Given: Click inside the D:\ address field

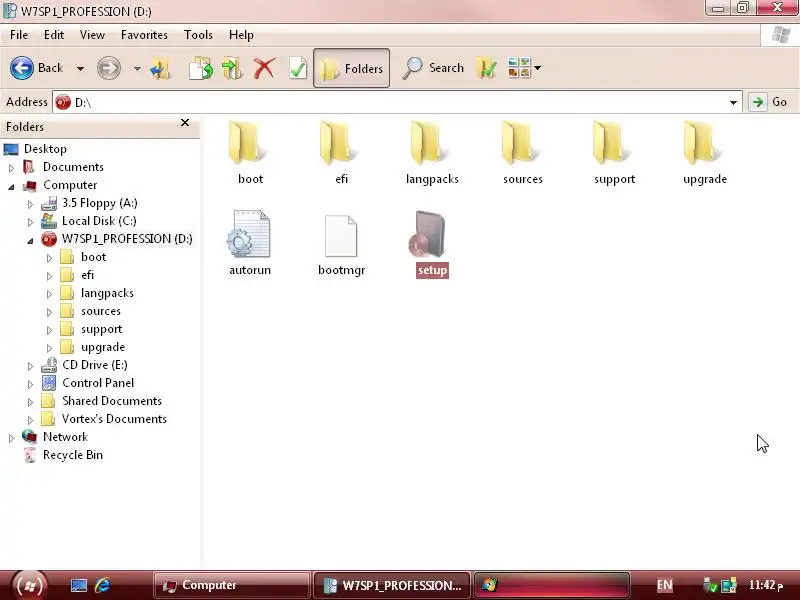Looking at the screenshot, I should (398, 103).
